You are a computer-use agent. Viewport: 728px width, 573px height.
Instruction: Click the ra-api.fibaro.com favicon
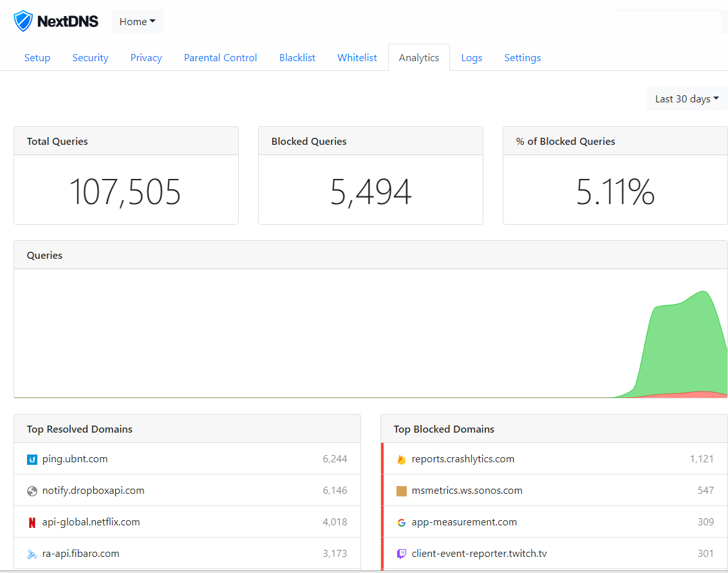(x=32, y=554)
